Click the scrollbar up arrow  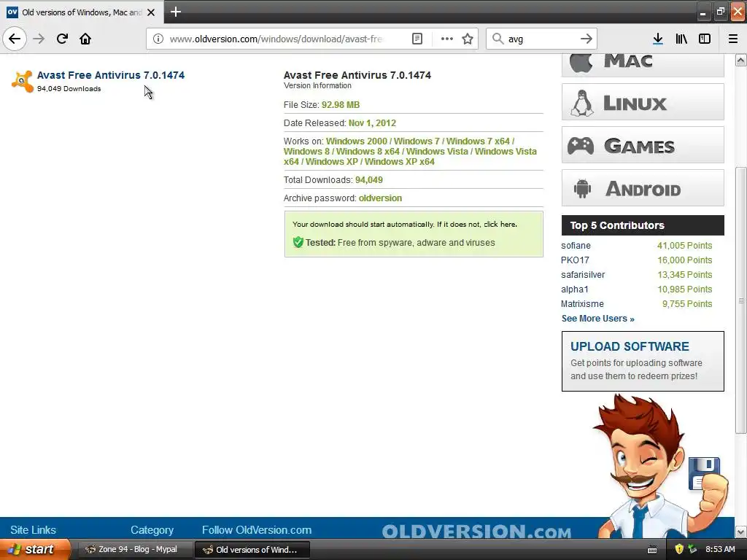pos(740,60)
